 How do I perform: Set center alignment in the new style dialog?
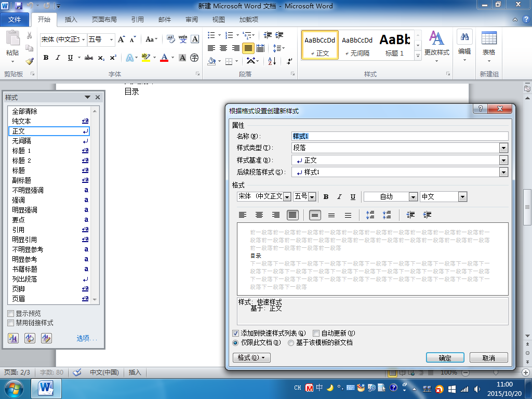coord(259,215)
